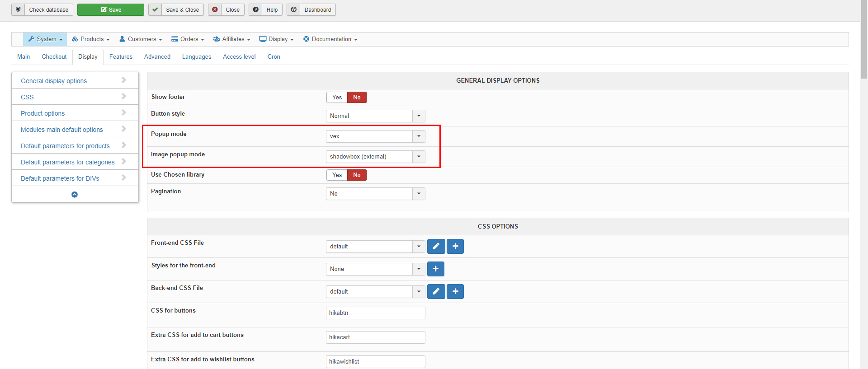Image resolution: width=868 pixels, height=369 pixels.
Task: Click the Dashboard info icon
Action: [x=293, y=9]
